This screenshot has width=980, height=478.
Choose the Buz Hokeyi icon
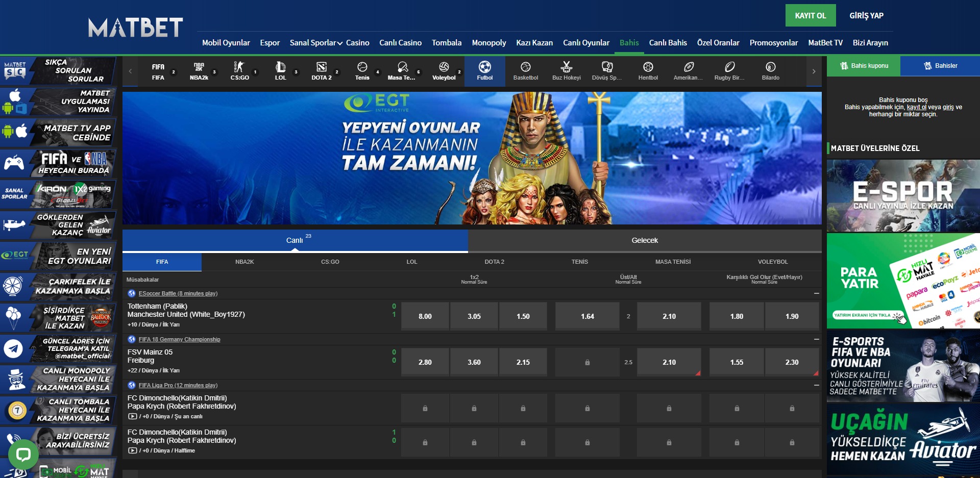point(566,71)
